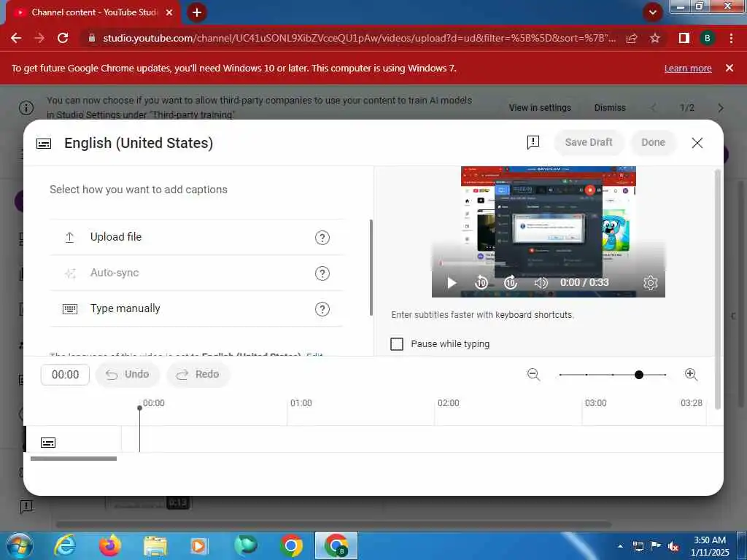Select the Channel content YouTube Studio tab

point(93,12)
